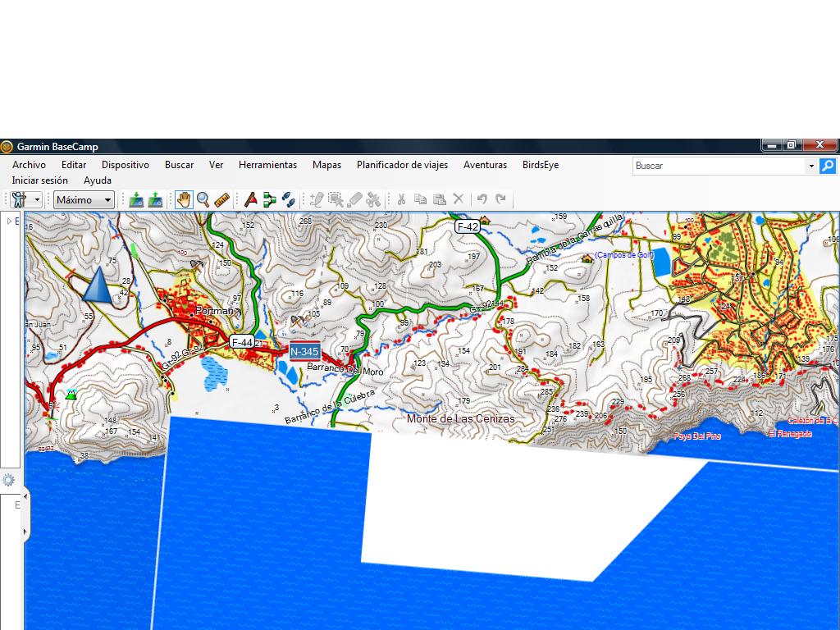Open the Dispositivo menu
This screenshot has height=630, width=840.
click(x=126, y=165)
